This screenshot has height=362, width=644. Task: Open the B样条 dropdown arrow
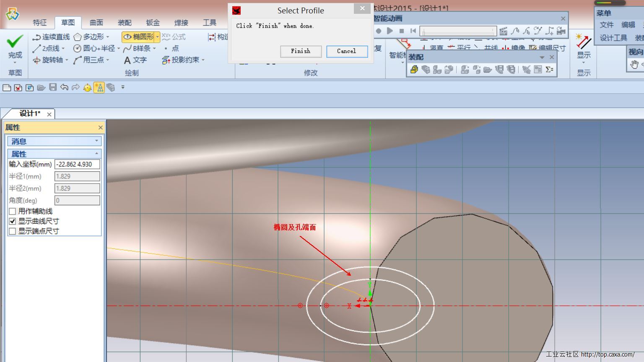[154, 49]
